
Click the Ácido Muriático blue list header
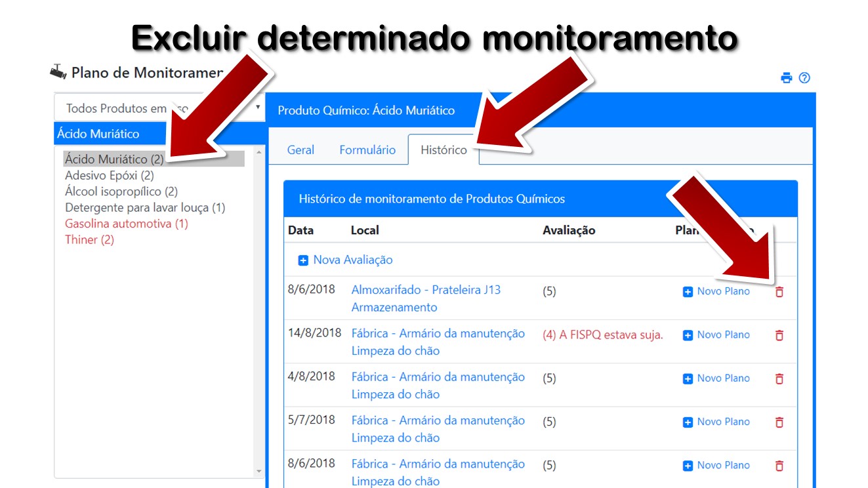(159, 134)
